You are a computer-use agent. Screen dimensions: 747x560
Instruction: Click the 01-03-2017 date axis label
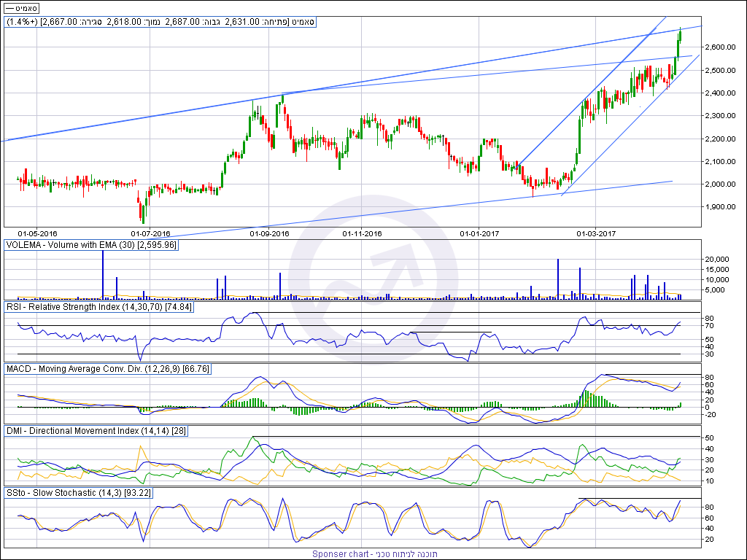(597, 234)
